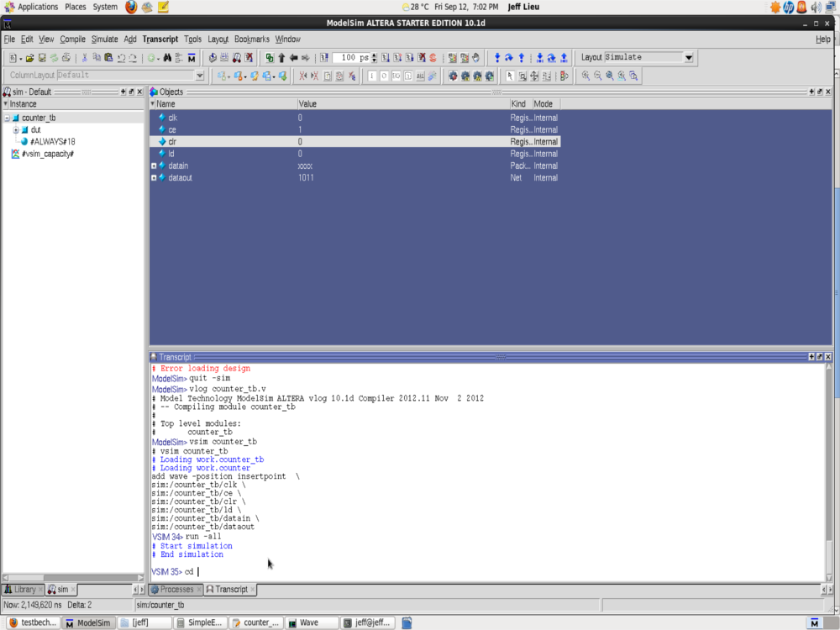The width and height of the screenshot is (840, 630).
Task: Click the Print icon in toolbar
Action: 66,58
